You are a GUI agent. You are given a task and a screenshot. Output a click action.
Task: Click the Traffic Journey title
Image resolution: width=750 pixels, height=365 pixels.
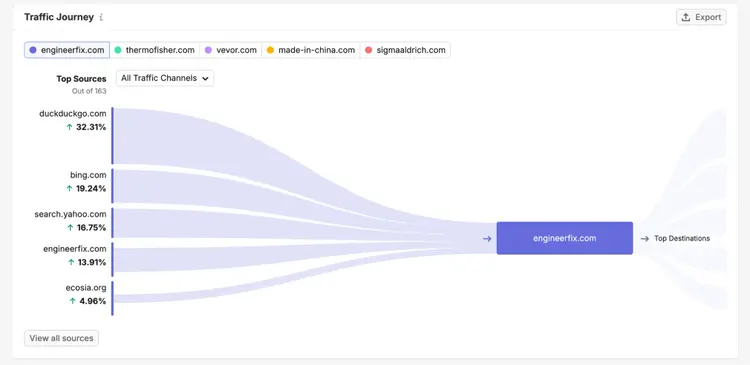coord(59,17)
